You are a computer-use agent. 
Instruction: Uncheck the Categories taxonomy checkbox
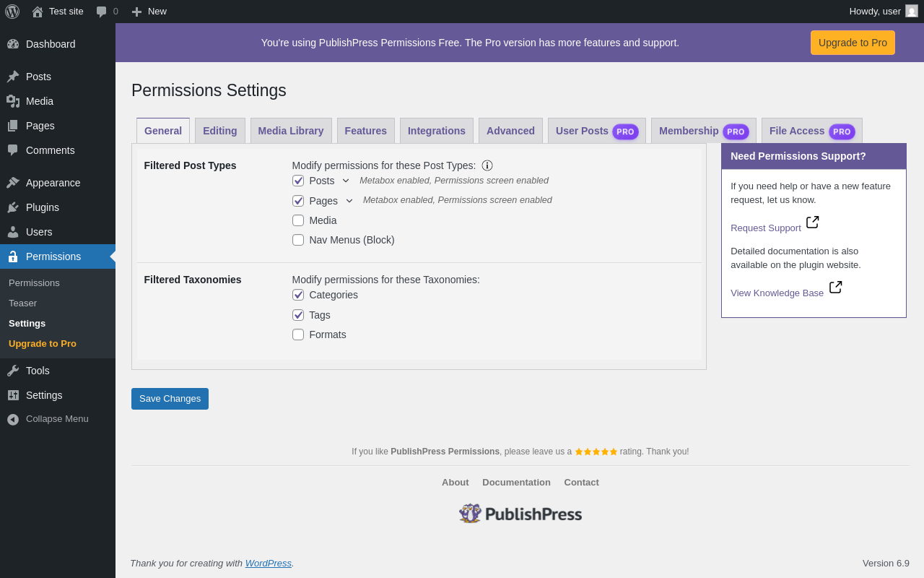298,295
